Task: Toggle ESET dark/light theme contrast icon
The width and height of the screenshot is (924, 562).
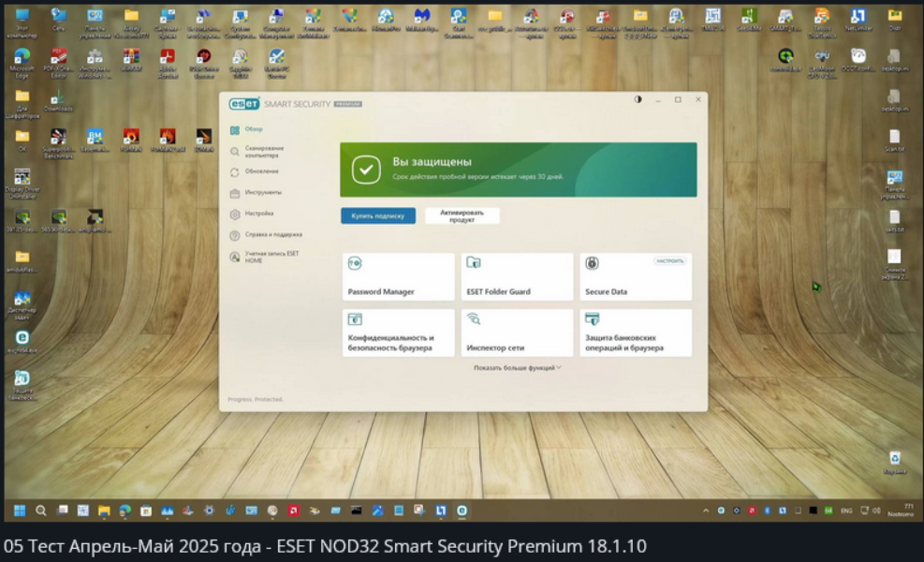Action: coord(638,99)
